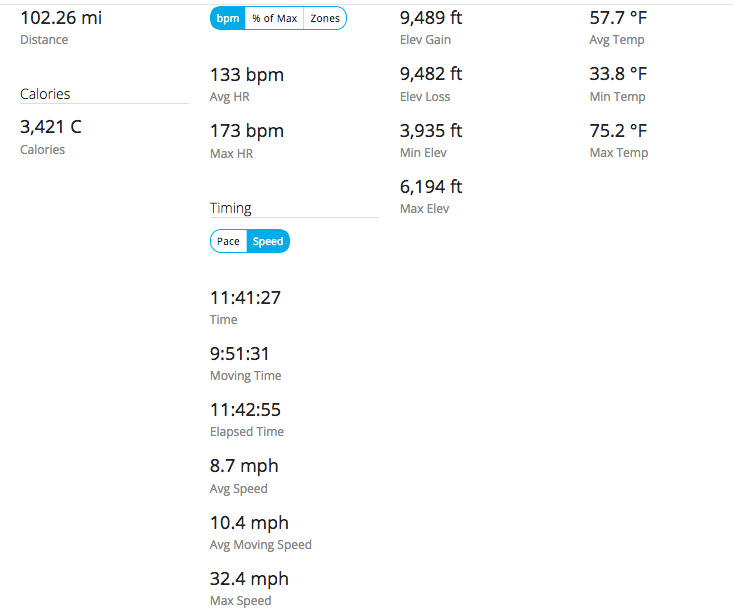This screenshot has height=612, width=733.
Task: Show heart rate Zones view
Action: tap(325, 18)
